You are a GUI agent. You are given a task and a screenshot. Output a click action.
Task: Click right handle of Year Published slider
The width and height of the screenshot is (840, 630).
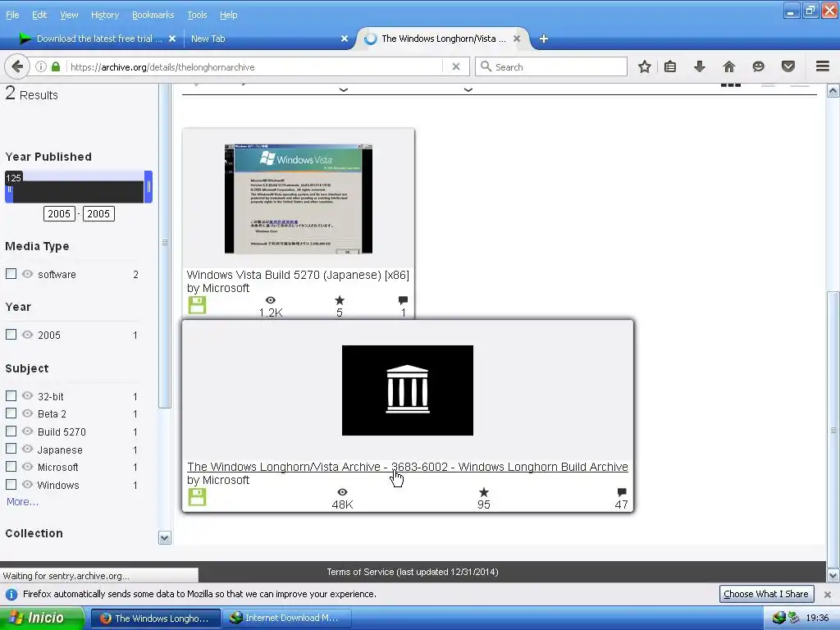tap(148, 187)
